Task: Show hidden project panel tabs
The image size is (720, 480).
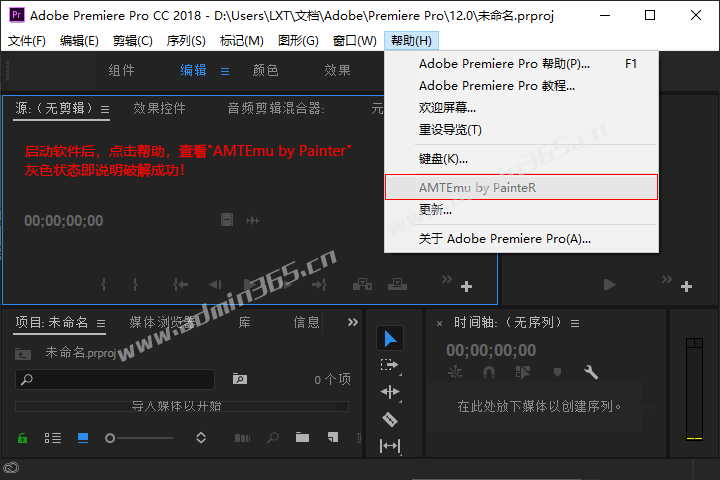Action: pyautogui.click(x=353, y=322)
